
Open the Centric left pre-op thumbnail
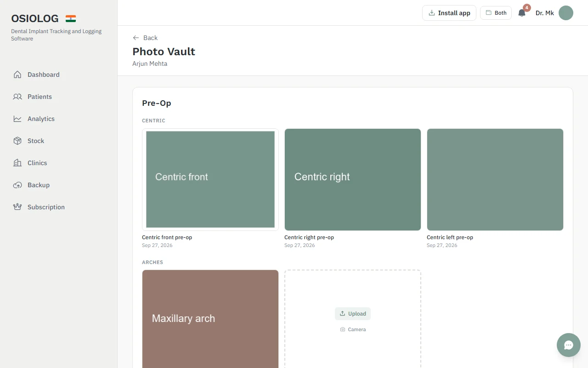[x=495, y=179]
